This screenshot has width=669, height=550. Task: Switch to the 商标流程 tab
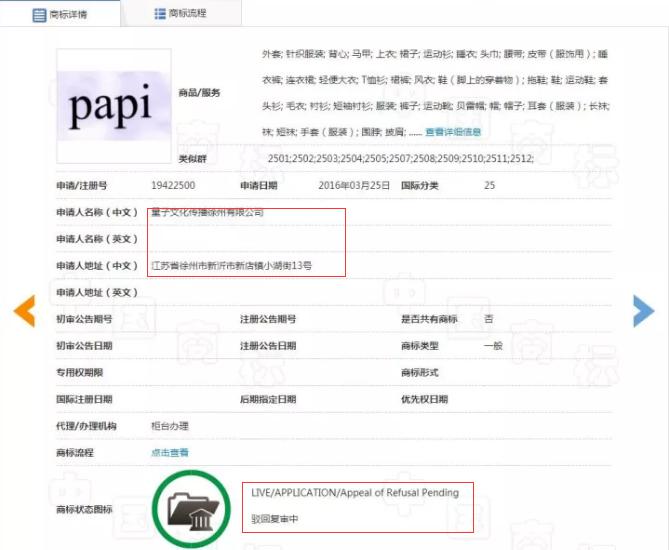click(189, 14)
